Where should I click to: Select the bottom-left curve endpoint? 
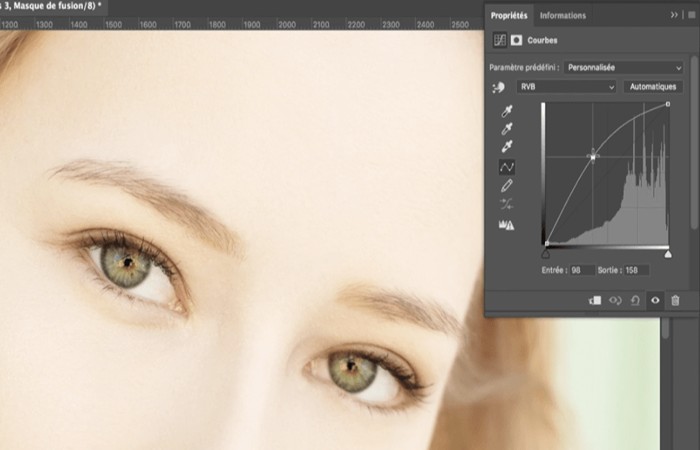[546, 244]
